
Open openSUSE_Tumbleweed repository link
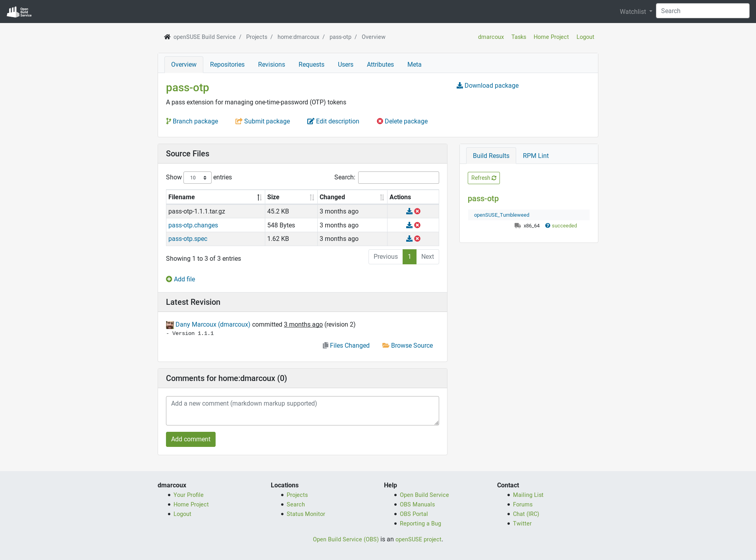pyautogui.click(x=501, y=215)
